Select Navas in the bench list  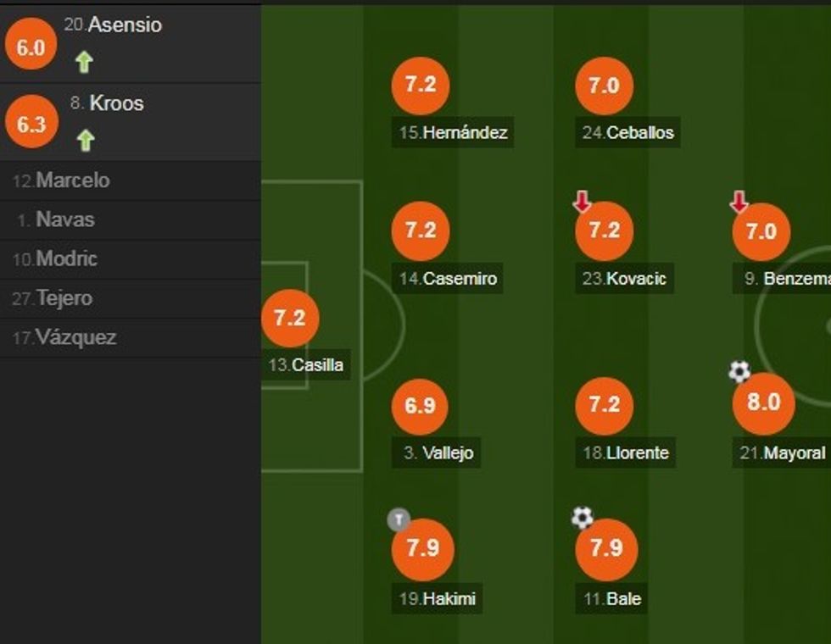coord(64,219)
